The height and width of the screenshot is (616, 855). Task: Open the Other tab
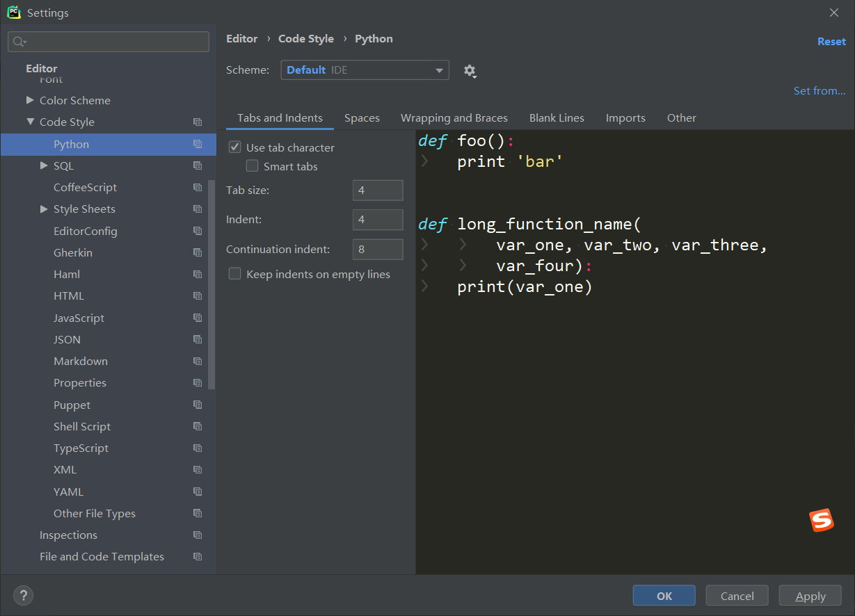[x=682, y=118]
